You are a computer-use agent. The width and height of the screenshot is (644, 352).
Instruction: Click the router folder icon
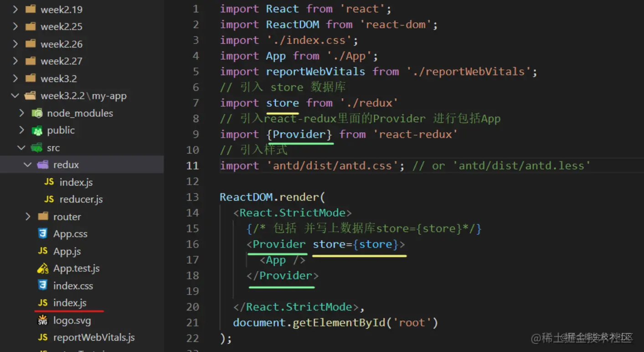click(43, 217)
